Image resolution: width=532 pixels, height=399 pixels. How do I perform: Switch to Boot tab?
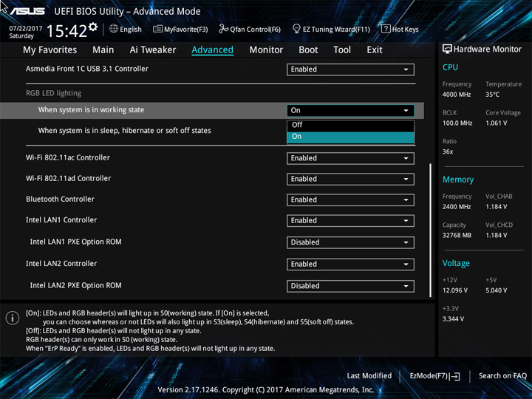click(308, 50)
